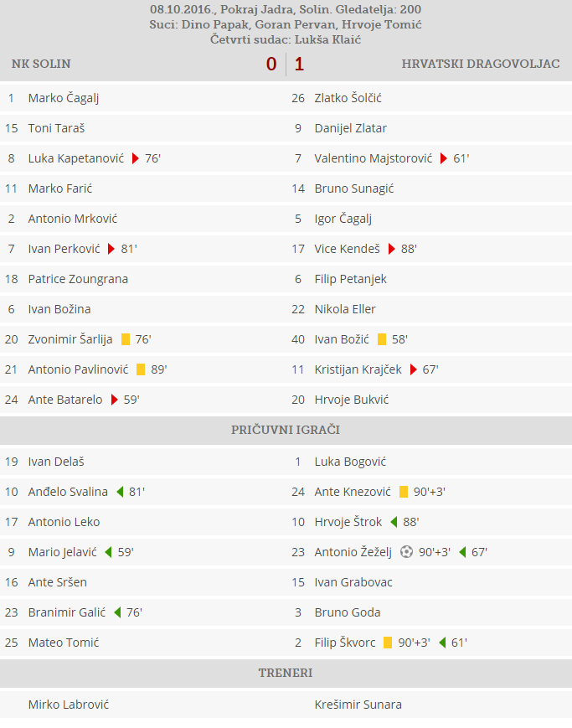Screen dimensions: 572x728
Task: Select player Danijel Zlatar
Action: coord(350,128)
